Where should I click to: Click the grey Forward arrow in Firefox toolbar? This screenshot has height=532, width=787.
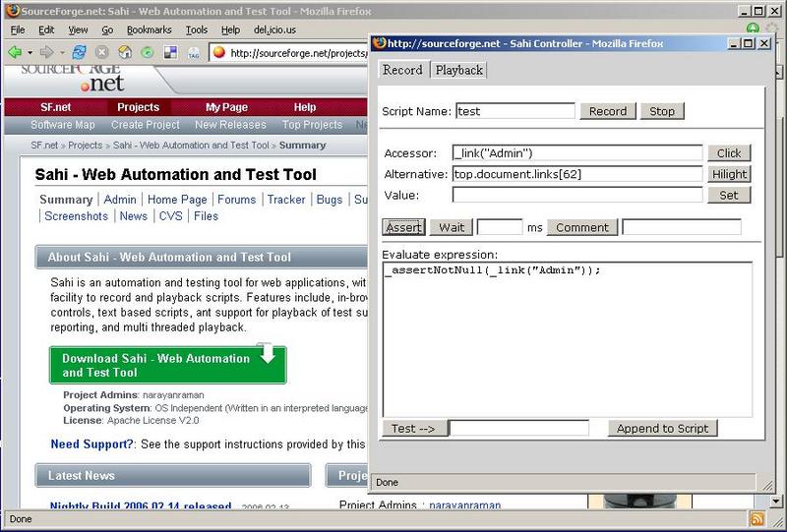(46, 52)
